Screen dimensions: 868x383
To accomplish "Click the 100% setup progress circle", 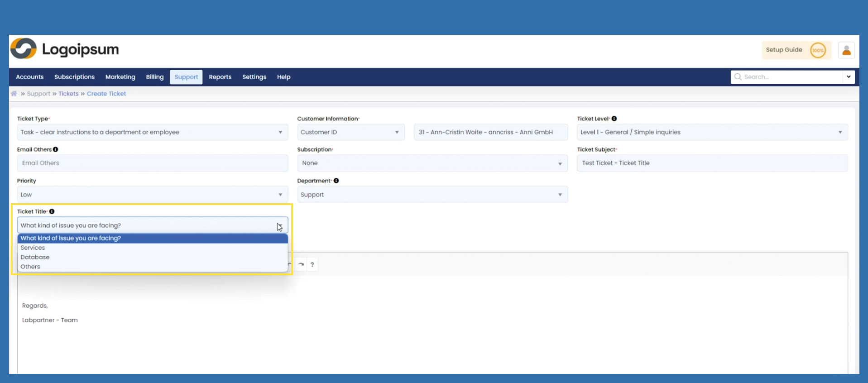I will tap(817, 50).
